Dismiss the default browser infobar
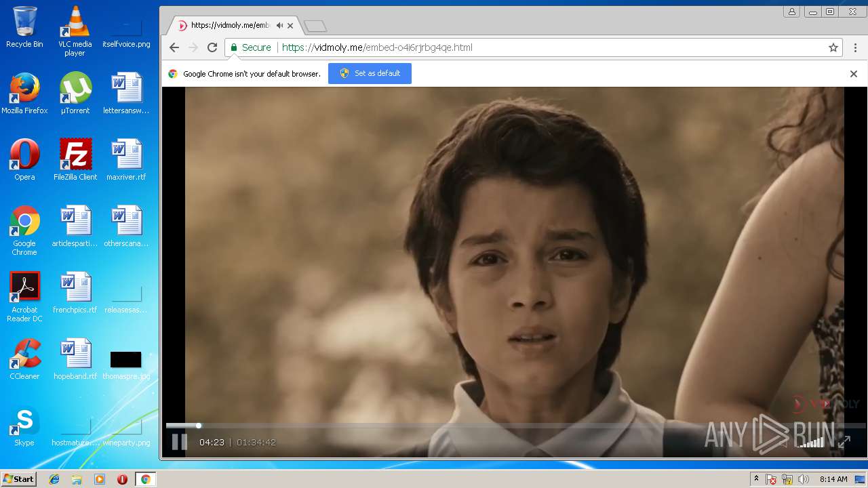 click(854, 74)
